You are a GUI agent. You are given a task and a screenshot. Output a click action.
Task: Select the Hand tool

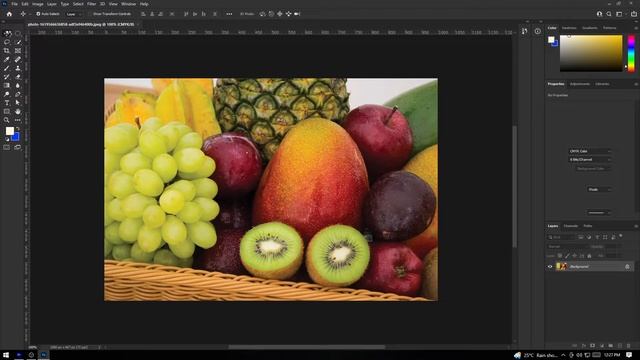[x=18, y=111]
